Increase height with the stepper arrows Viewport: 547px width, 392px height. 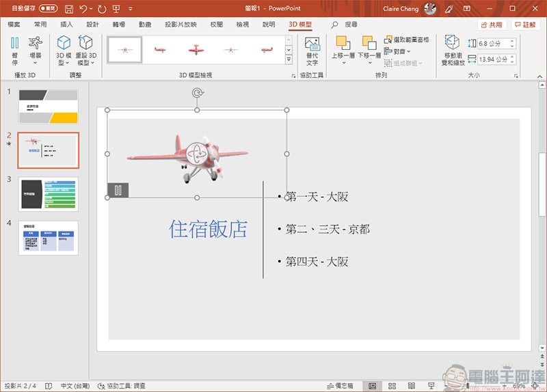[x=512, y=41]
